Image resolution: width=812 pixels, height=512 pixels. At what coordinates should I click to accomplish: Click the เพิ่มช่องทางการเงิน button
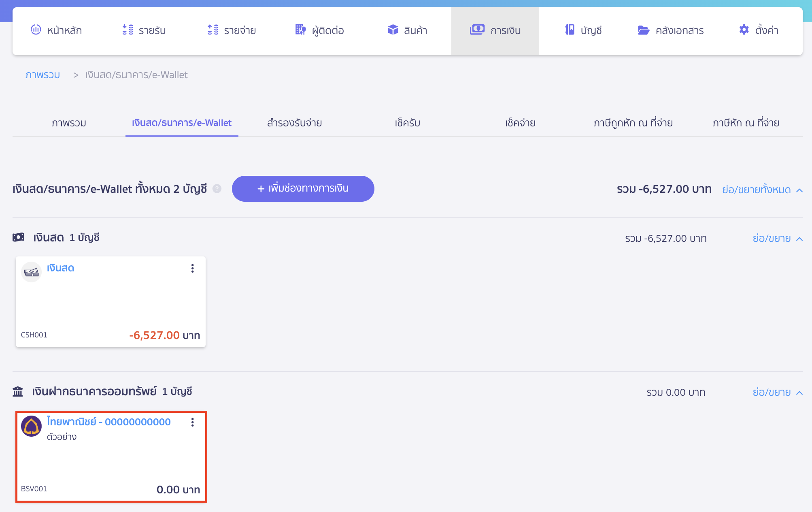[x=303, y=189]
